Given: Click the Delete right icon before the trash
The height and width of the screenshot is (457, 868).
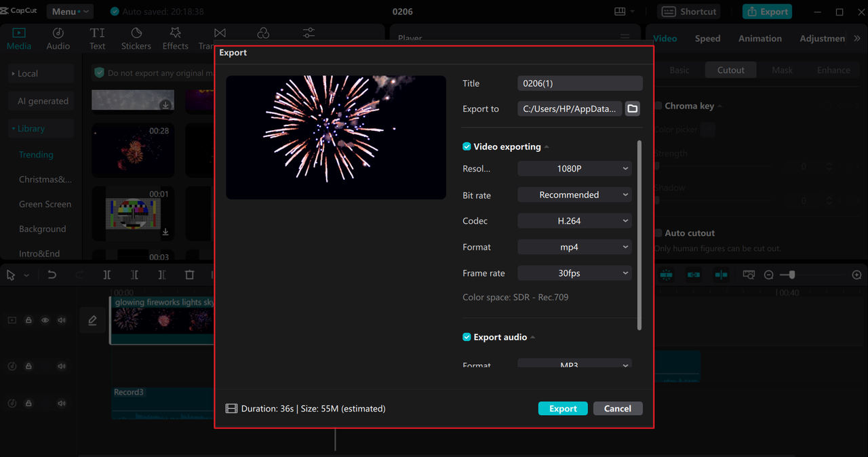Looking at the screenshot, I should coord(161,275).
